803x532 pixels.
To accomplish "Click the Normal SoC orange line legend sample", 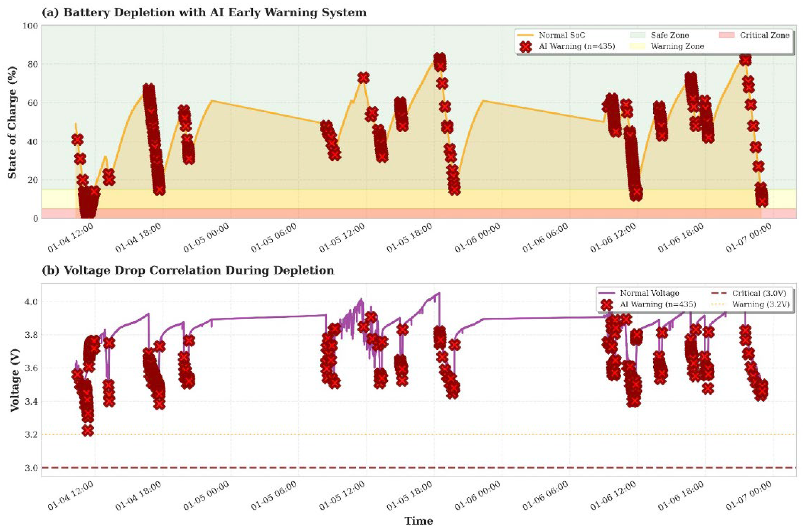I will click(526, 35).
